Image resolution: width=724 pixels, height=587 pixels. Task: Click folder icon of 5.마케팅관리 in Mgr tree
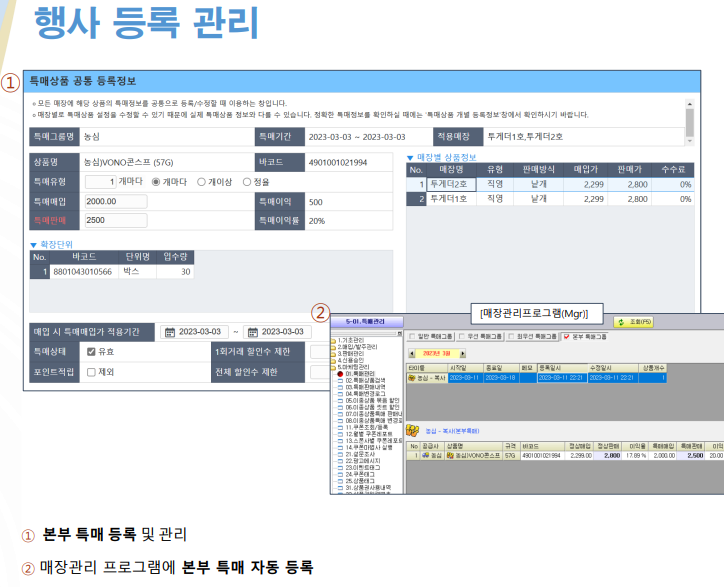pos(333,368)
